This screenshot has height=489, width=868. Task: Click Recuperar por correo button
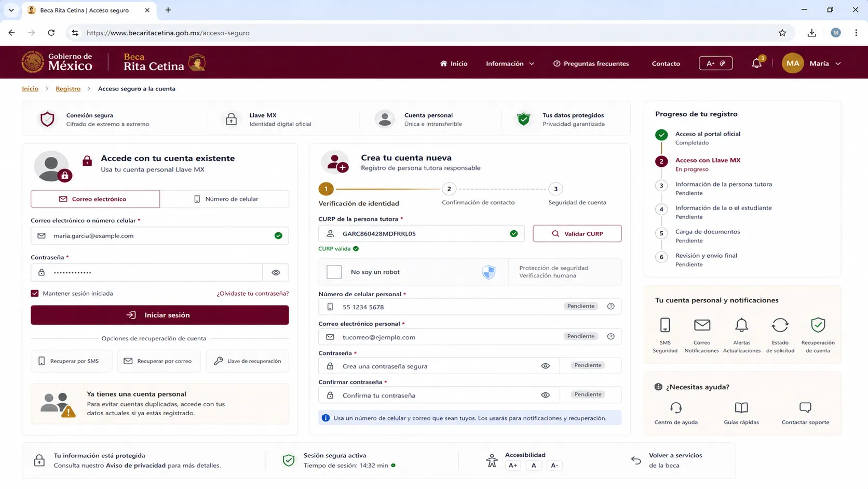[159, 361]
